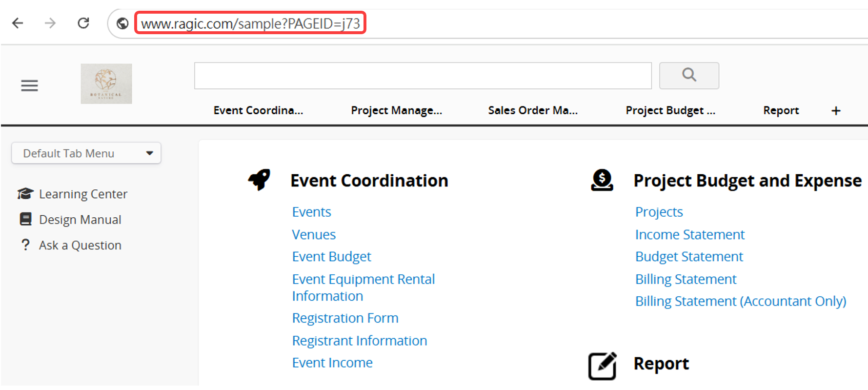Open the Event Budget link
This screenshot has width=868, height=390.
[331, 257]
